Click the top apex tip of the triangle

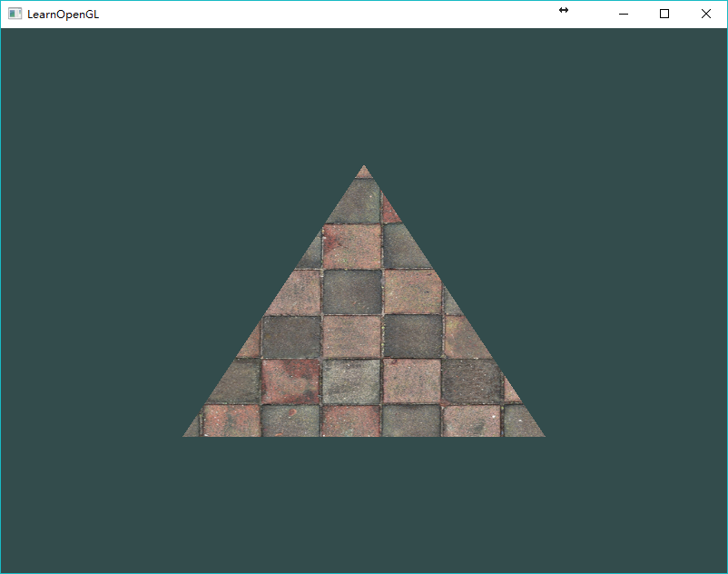point(364,167)
